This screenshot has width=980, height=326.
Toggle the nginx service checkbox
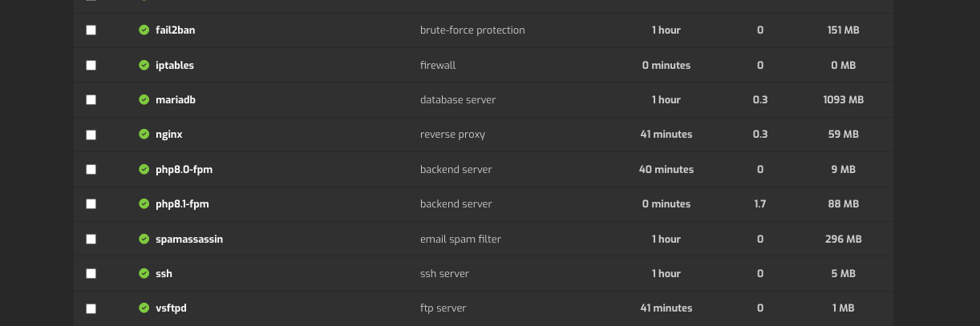tap(91, 135)
